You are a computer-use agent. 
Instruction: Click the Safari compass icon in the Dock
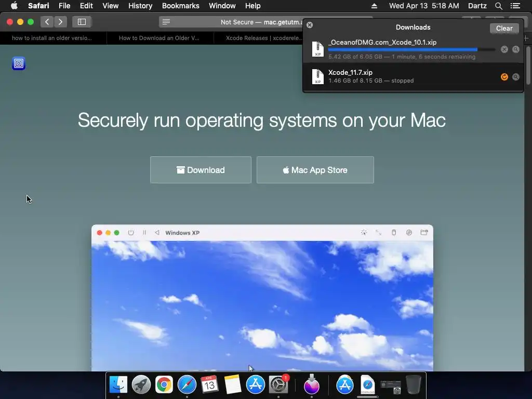(187, 385)
